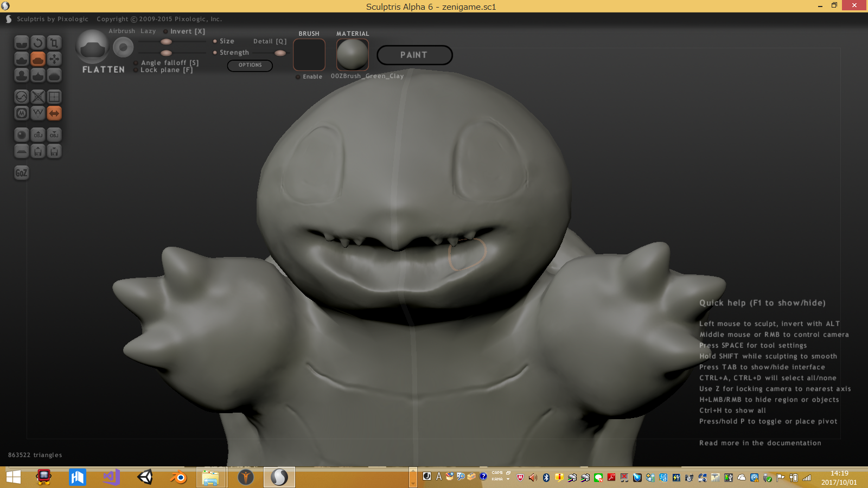This screenshot has width=868, height=488.
Task: Click the New plane icon
Action: tap(22, 151)
